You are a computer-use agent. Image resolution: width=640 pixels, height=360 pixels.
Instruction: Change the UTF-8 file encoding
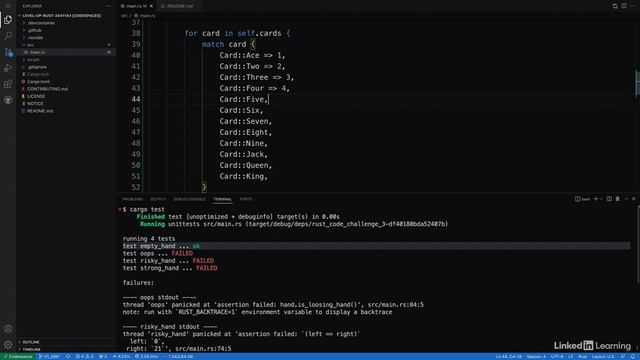coord(557,357)
